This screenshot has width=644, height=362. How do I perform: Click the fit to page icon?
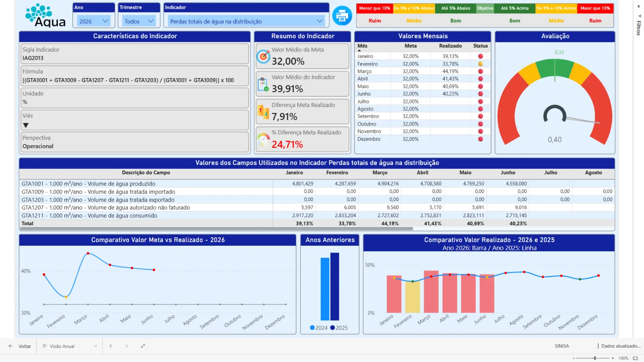pyautogui.click(x=635, y=358)
